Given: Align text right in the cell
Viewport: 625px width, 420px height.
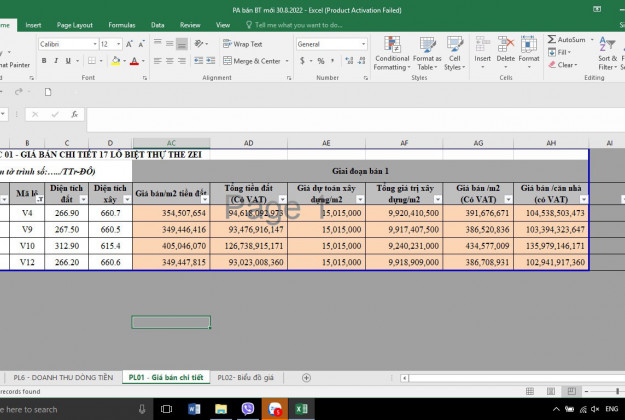Looking at the screenshot, I should point(182,61).
